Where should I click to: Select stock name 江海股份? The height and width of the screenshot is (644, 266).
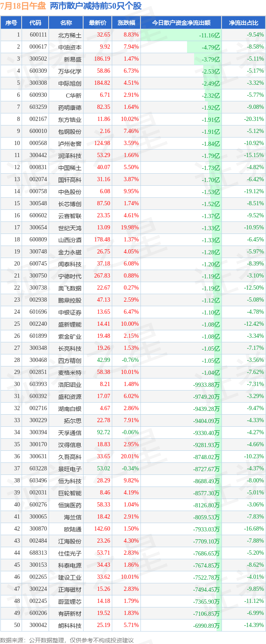point(70,541)
